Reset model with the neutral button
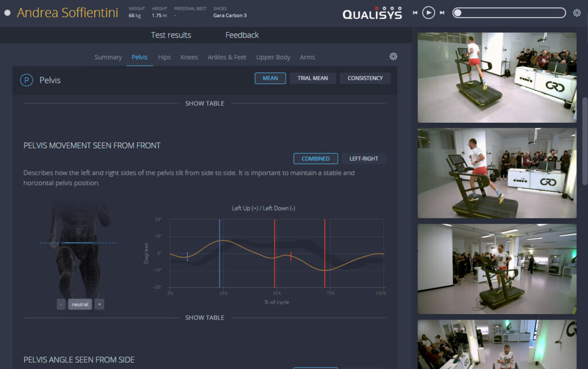This screenshot has height=369, width=588. (x=80, y=304)
